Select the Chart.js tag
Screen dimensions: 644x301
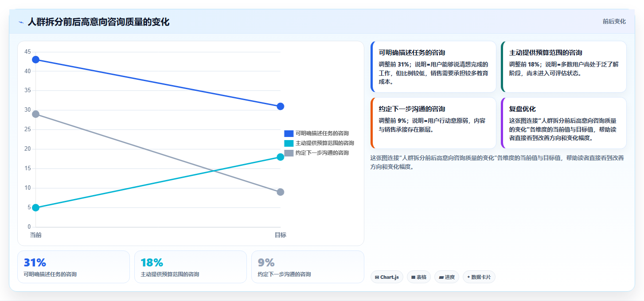pyautogui.click(x=386, y=277)
